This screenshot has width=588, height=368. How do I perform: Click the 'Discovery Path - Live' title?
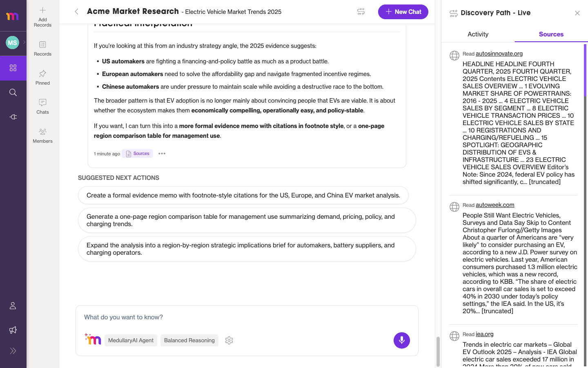496,13
